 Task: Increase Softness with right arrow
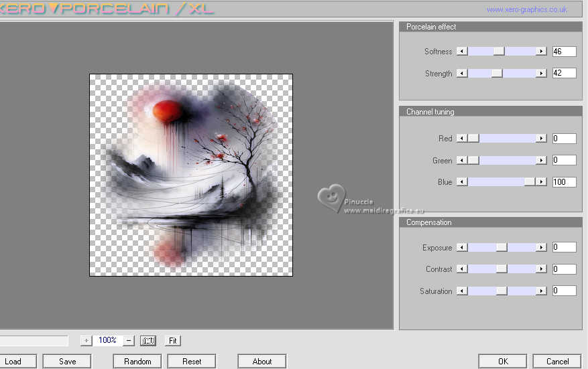point(541,52)
